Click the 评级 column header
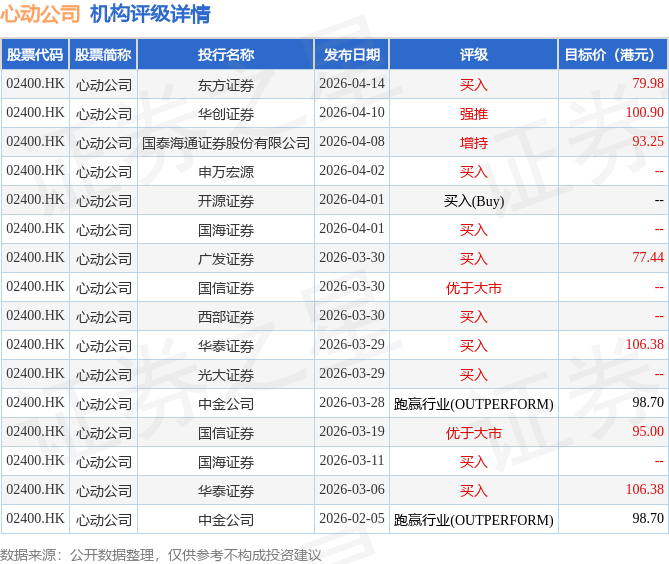Image resolution: width=669 pixels, height=564 pixels. coord(474,55)
